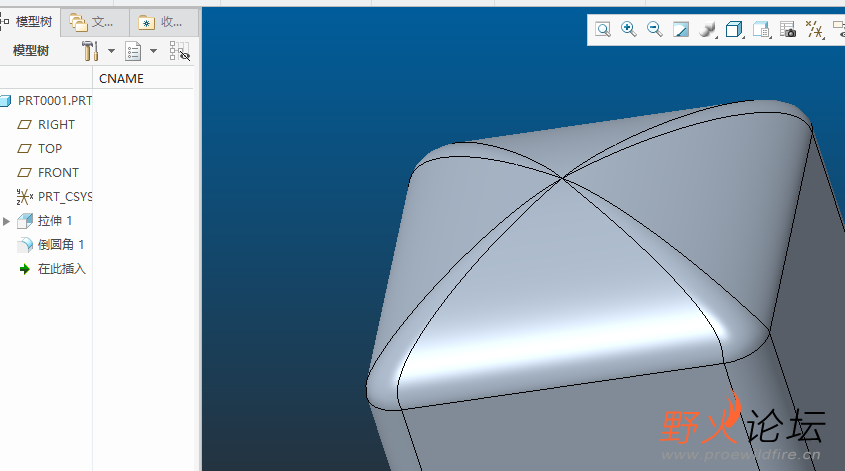
Task: Select the 倒圆角 1 round feature
Action: 61,245
